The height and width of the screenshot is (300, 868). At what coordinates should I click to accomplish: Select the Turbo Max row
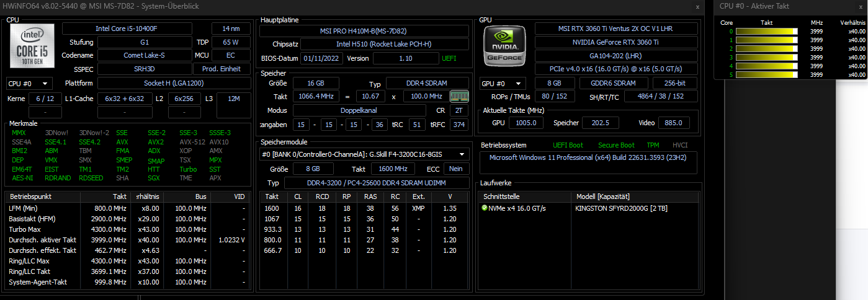coord(127,229)
